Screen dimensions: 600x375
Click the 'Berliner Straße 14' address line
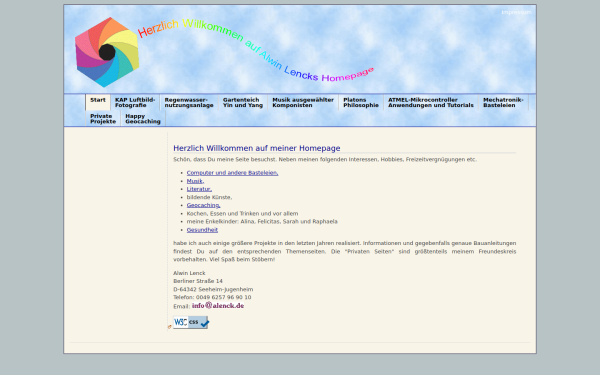(x=198, y=281)
